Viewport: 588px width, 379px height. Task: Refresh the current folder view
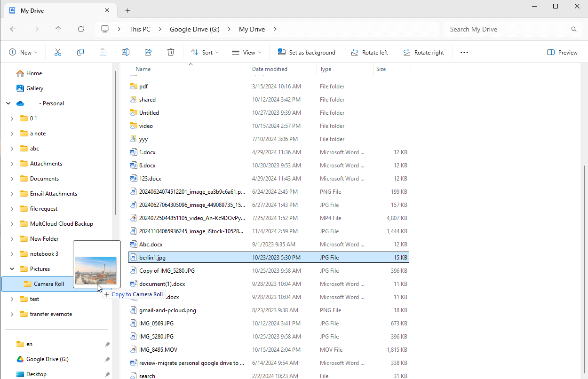[x=81, y=29]
